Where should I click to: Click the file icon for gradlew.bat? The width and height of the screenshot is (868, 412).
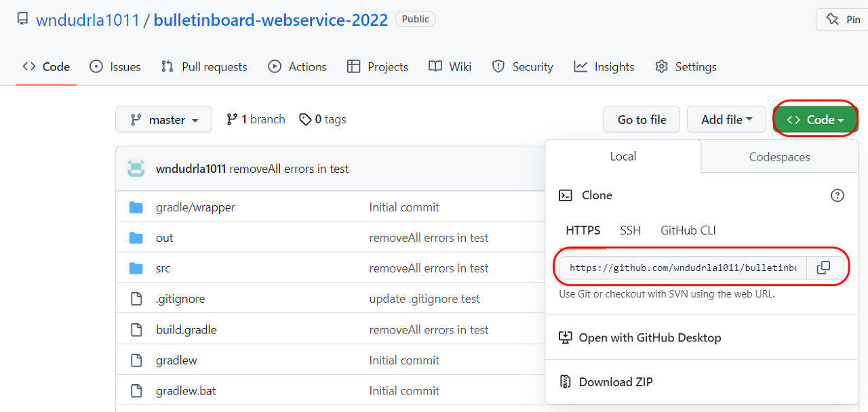[136, 391]
